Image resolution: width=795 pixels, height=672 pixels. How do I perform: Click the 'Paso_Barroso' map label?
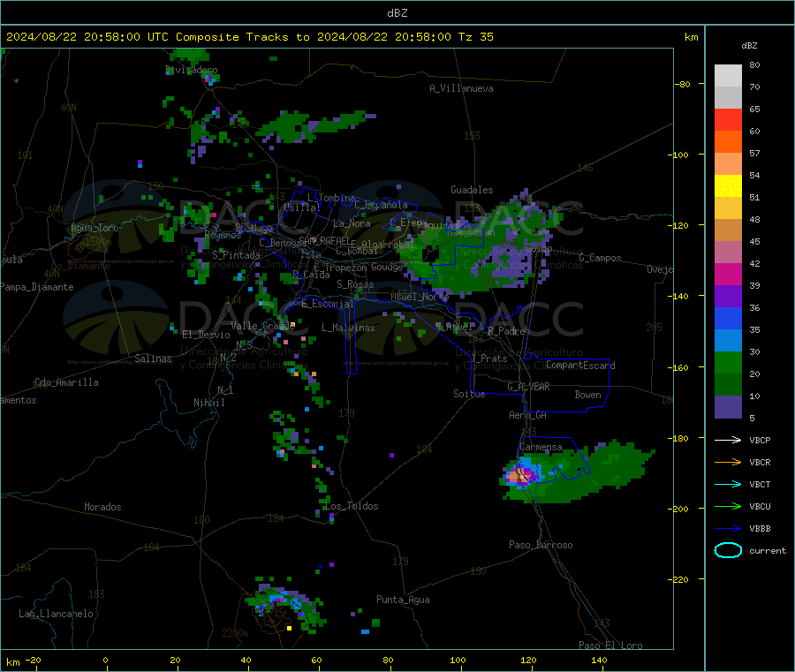pyautogui.click(x=541, y=545)
